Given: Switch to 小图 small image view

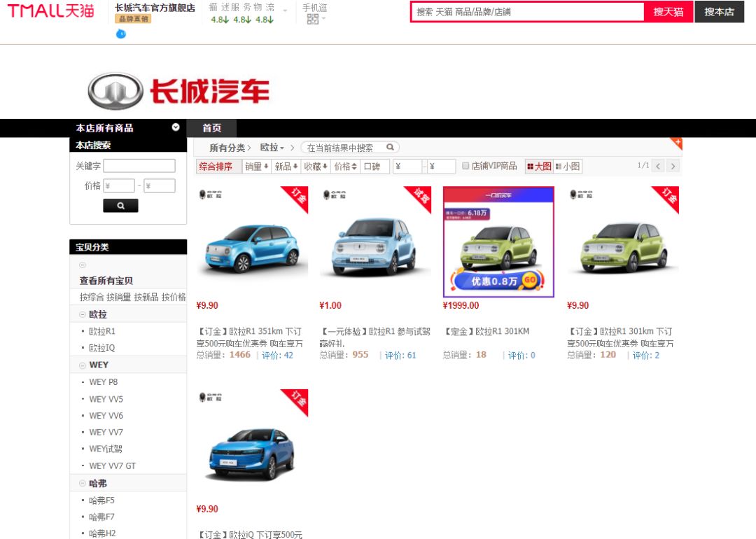Looking at the screenshot, I should coord(568,167).
